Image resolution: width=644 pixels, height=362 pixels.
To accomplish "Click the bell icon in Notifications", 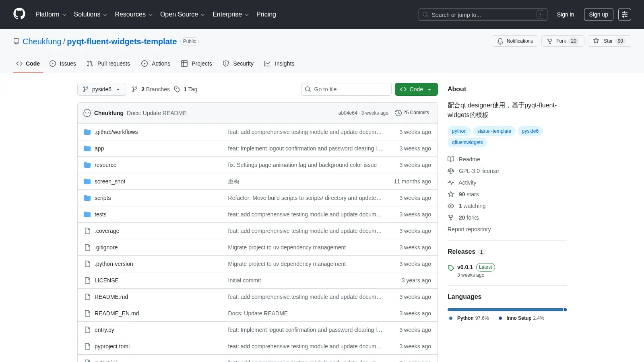I will pyautogui.click(x=500, y=41).
